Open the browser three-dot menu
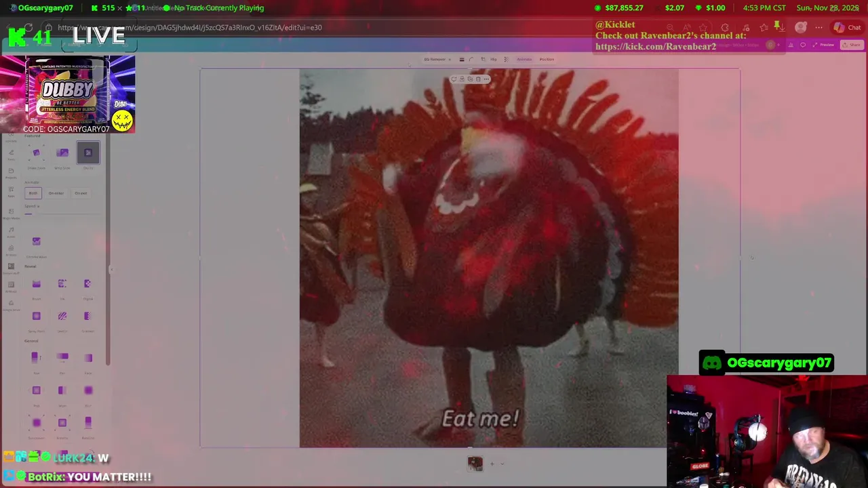The width and height of the screenshot is (868, 488). tap(818, 28)
